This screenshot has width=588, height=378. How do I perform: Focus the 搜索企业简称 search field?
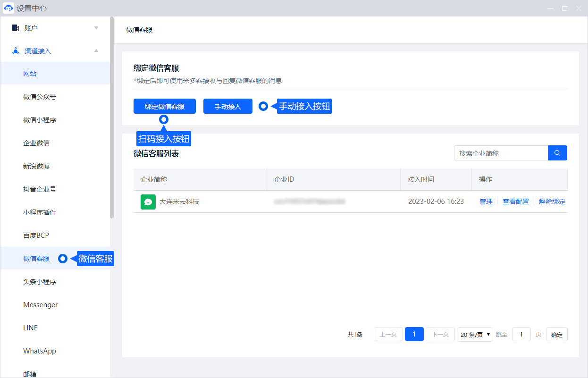coord(500,153)
